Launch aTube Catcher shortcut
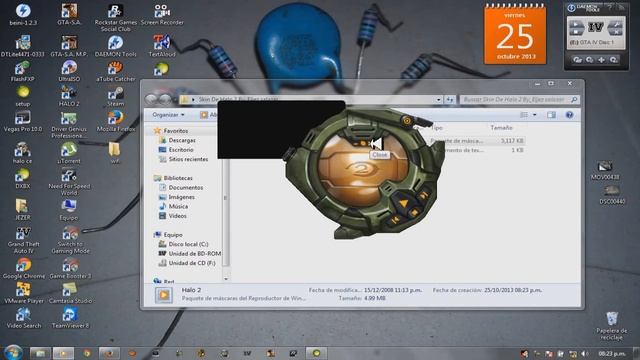This screenshot has width=640, height=360. coord(116,71)
